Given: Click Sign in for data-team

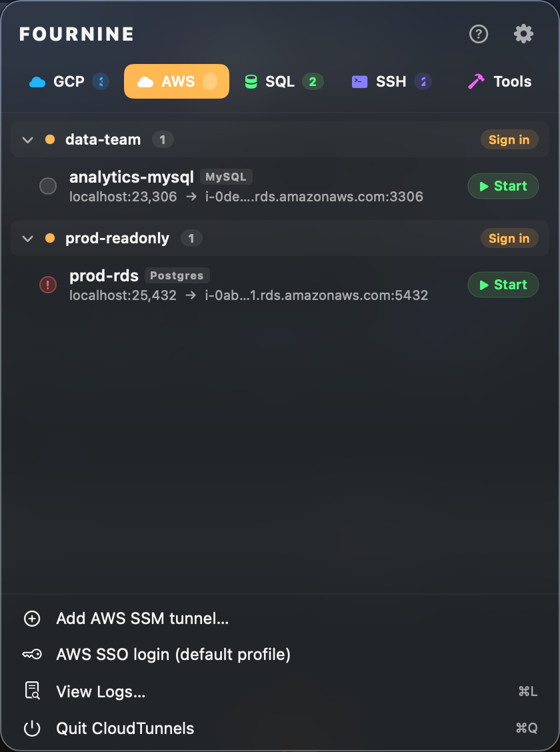Looking at the screenshot, I should pyautogui.click(x=509, y=139).
